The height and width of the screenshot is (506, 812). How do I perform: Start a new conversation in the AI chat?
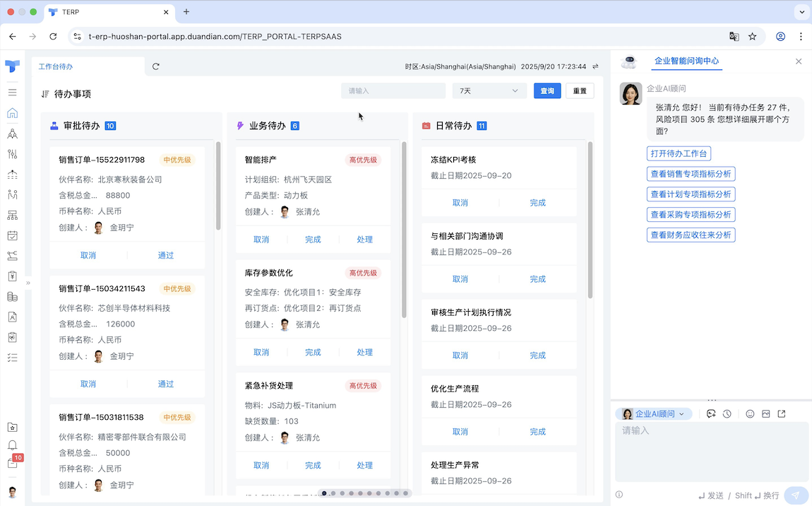tap(711, 413)
